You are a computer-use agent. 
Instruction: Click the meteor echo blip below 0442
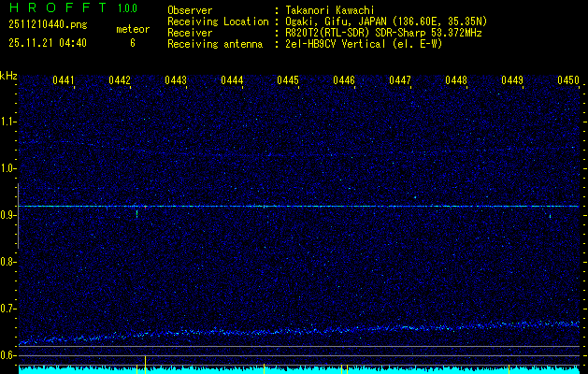[137, 214]
